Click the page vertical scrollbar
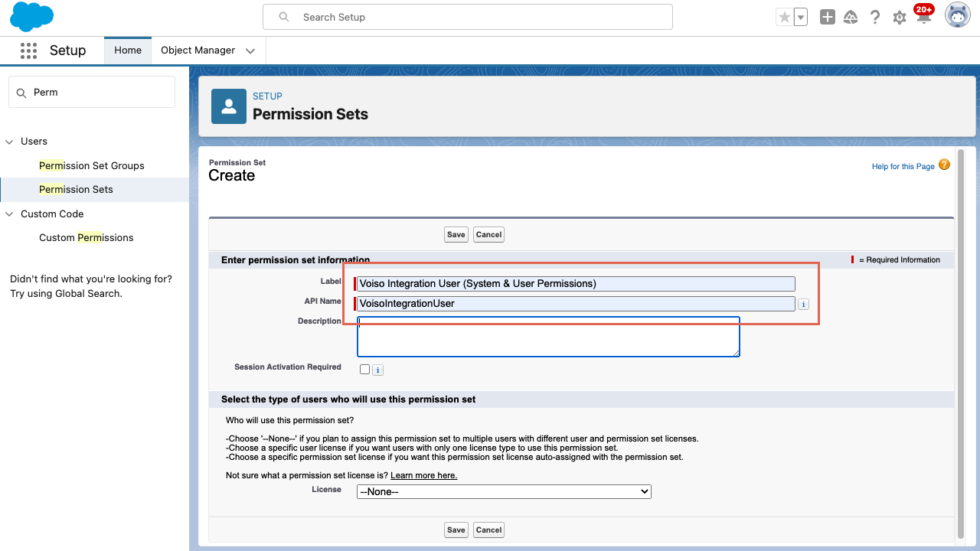The image size is (980, 551). (962, 344)
